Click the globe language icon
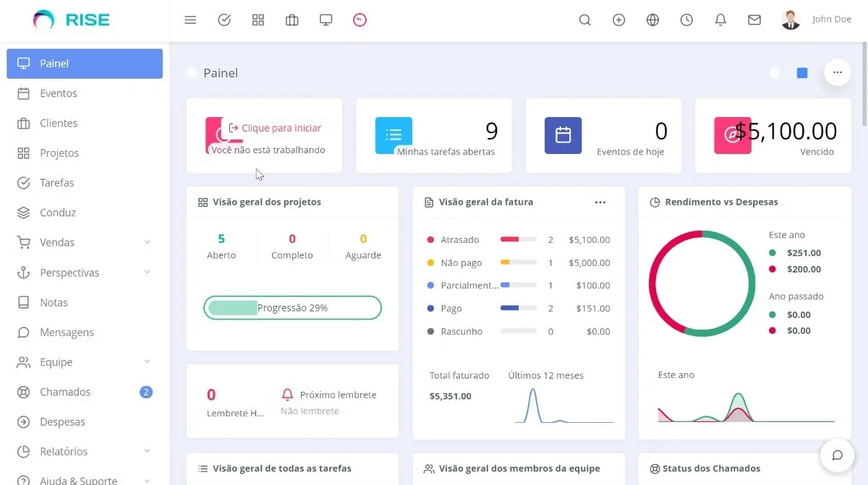 [x=652, y=20]
